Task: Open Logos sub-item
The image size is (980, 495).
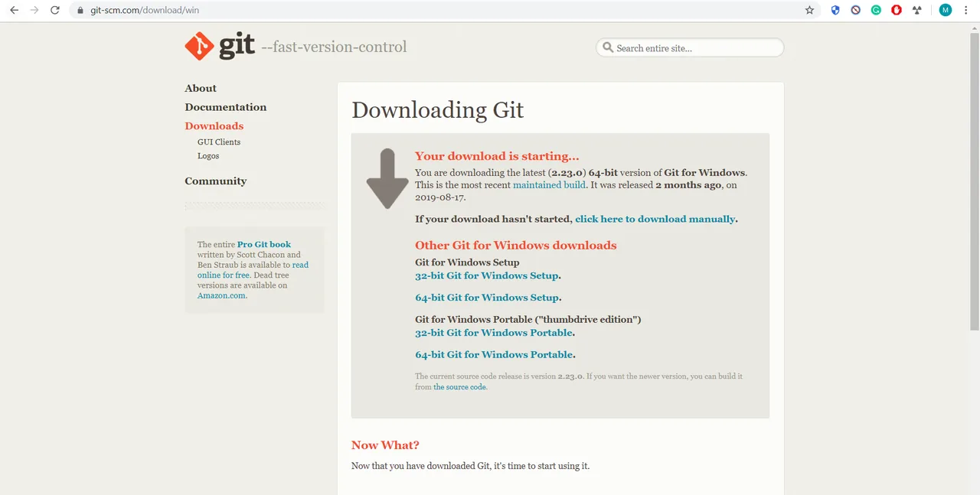Action: click(x=208, y=155)
